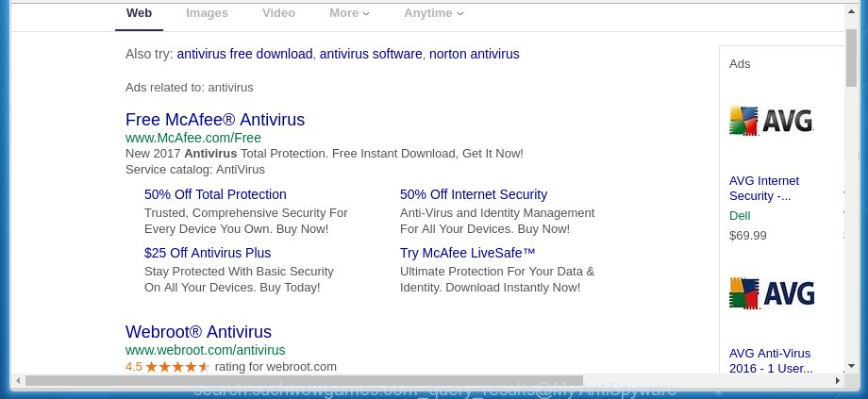868x399 pixels.
Task: Click the vertical scrollbar thumb
Action: (851, 58)
